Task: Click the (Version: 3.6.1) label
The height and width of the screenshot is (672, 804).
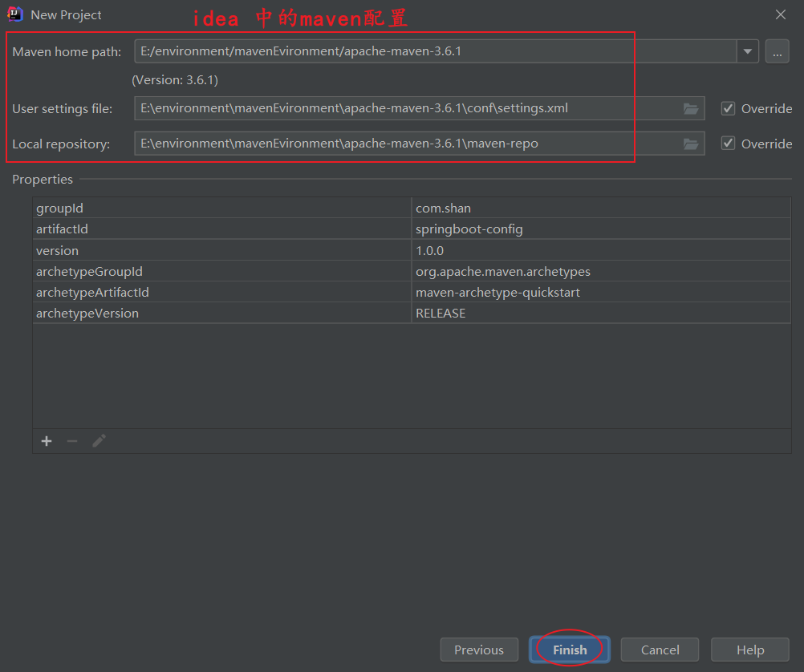Action: [175, 80]
